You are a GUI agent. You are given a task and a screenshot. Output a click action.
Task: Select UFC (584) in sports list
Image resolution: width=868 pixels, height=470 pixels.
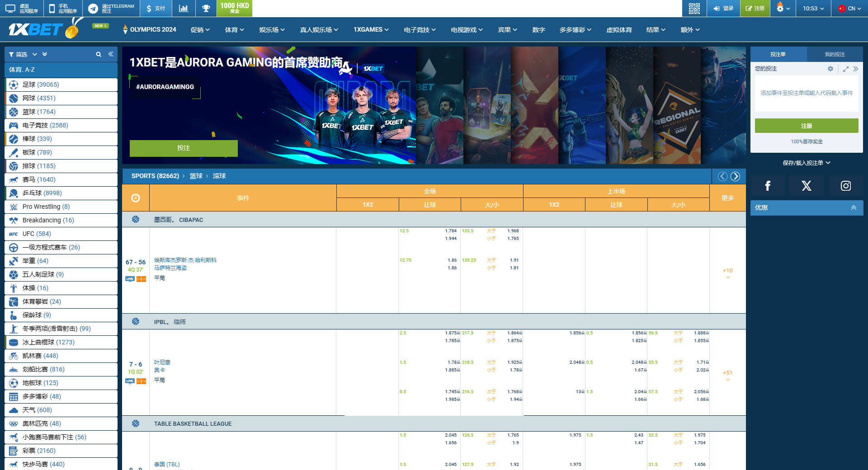(x=61, y=234)
